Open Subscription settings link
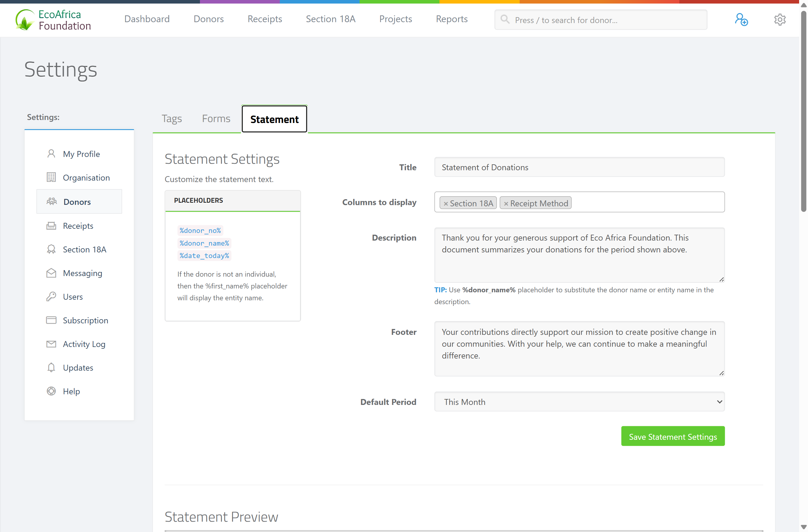The width and height of the screenshot is (808, 532). click(x=85, y=320)
